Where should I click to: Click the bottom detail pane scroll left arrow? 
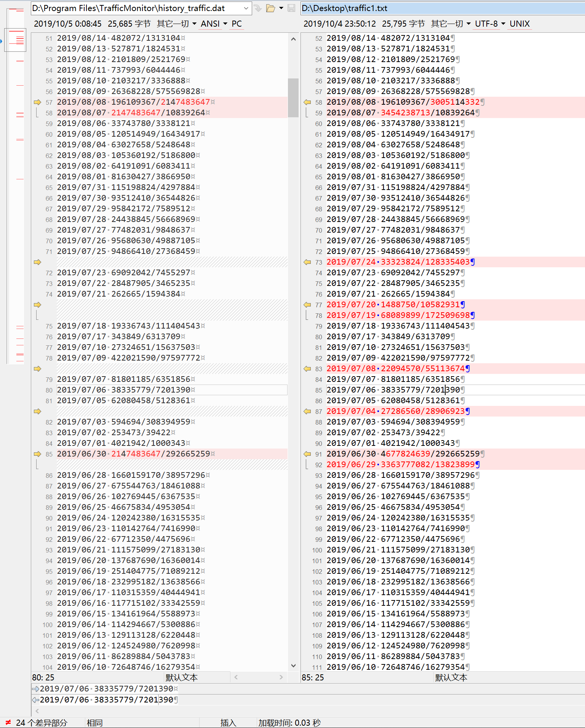point(37,711)
